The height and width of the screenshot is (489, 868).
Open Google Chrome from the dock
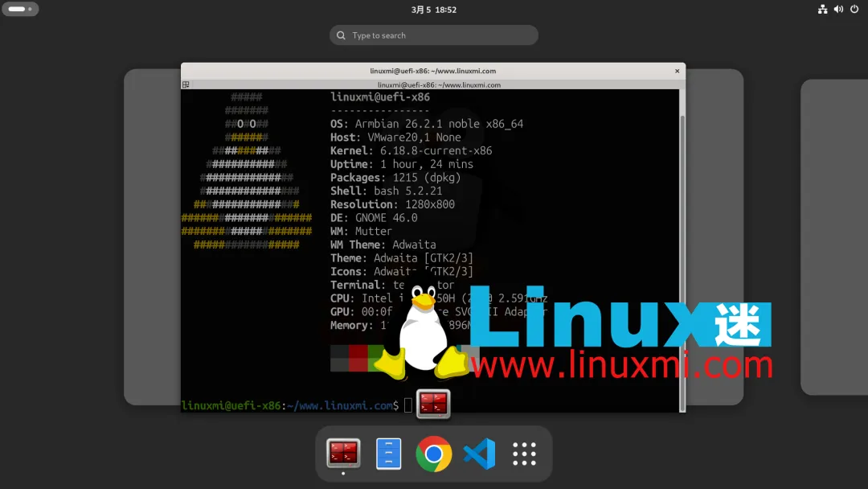point(433,454)
